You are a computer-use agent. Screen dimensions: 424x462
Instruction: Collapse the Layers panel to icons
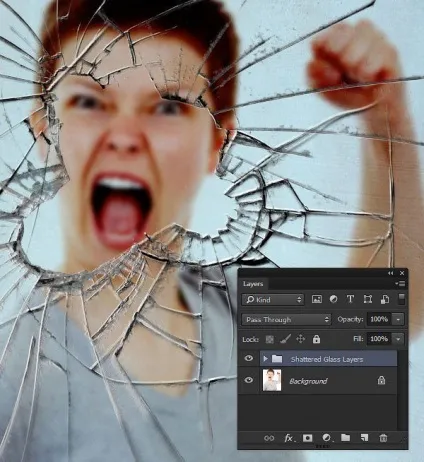click(x=390, y=273)
